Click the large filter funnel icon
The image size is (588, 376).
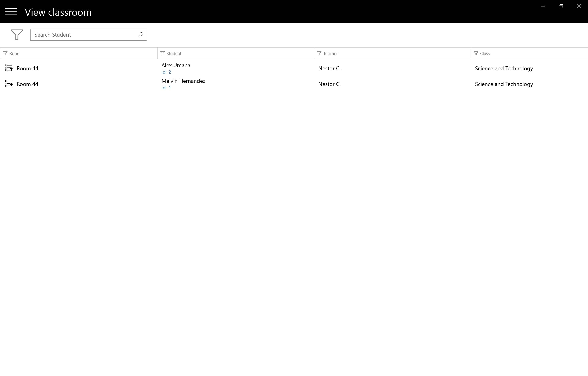(17, 35)
